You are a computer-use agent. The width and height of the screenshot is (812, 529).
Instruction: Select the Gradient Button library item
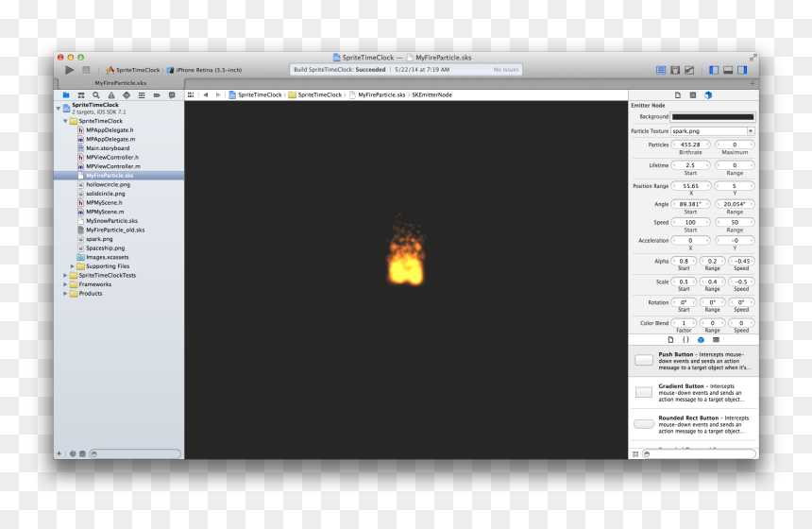[x=694, y=393]
